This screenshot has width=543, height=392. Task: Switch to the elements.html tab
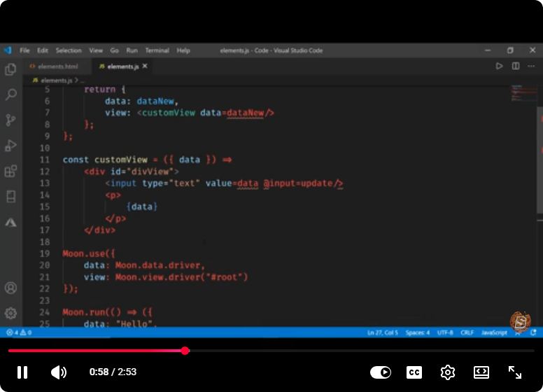[x=54, y=66]
